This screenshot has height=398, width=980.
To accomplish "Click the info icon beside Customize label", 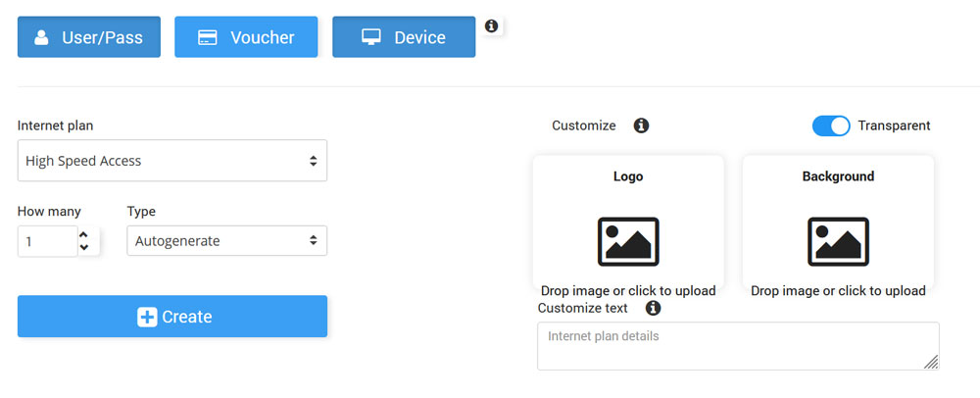I will pos(641,125).
